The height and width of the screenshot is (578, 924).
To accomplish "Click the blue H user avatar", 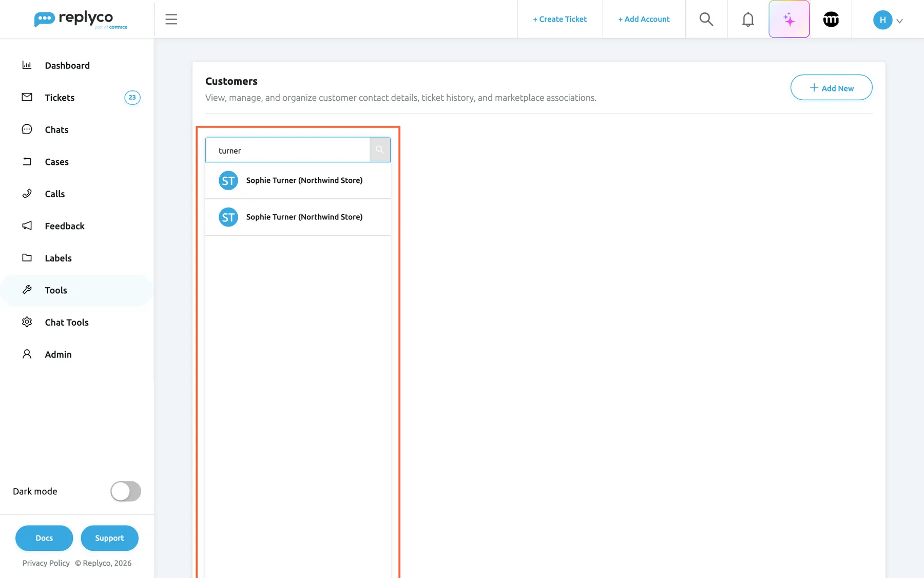I will point(882,20).
